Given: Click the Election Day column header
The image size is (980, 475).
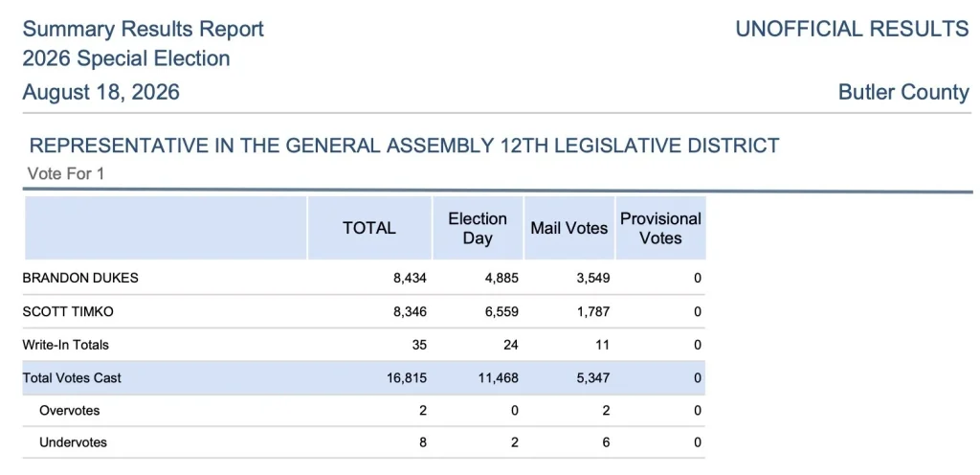Looking at the screenshot, I should [478, 228].
